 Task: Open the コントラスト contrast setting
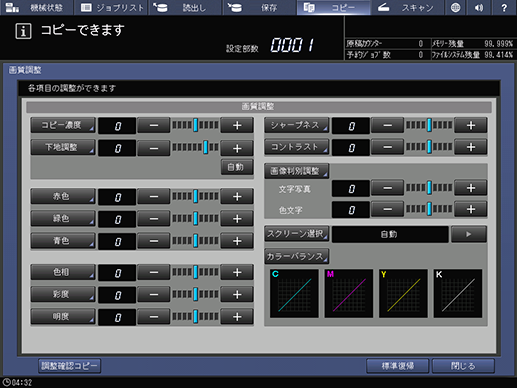point(297,147)
